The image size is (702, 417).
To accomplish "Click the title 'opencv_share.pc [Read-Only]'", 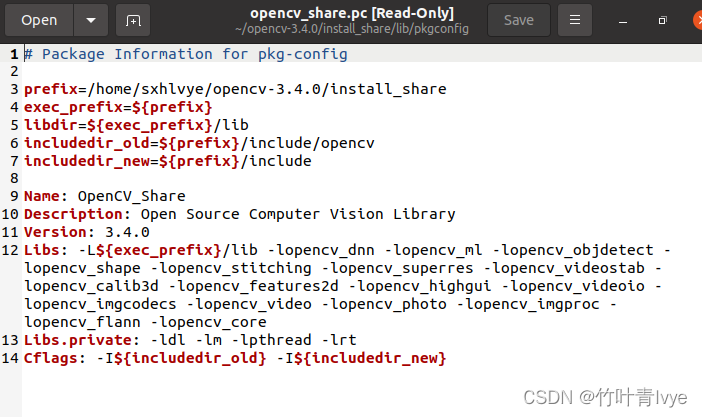I will 352,13.
